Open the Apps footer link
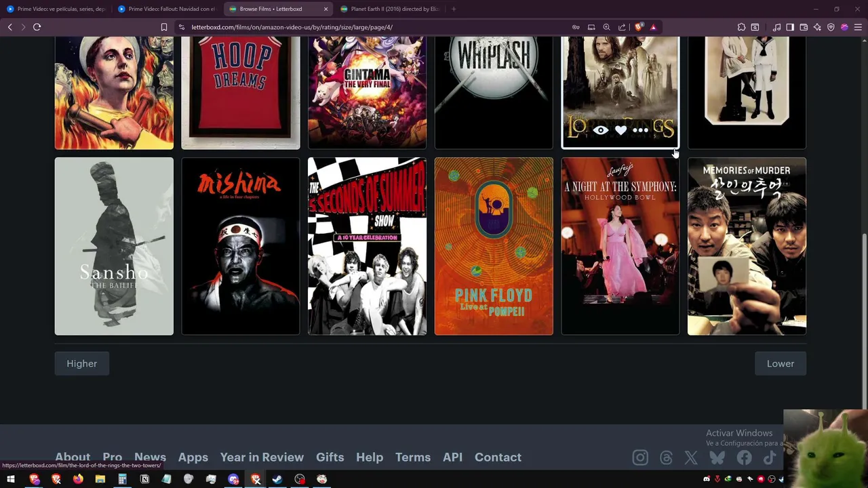The image size is (868, 488). 193,457
